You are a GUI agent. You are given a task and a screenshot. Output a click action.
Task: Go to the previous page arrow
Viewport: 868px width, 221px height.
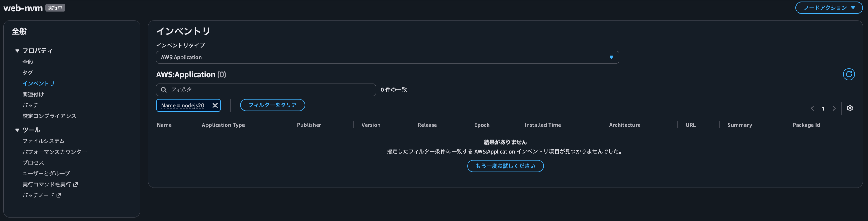click(x=813, y=109)
